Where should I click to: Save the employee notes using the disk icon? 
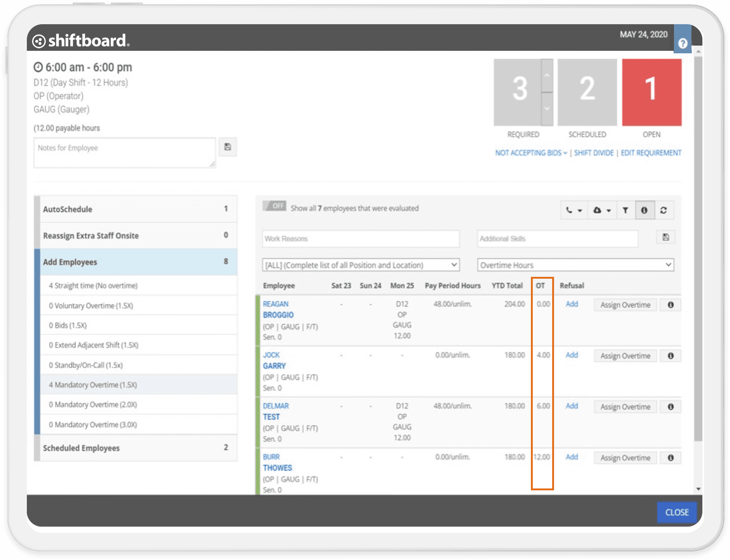coord(228,147)
